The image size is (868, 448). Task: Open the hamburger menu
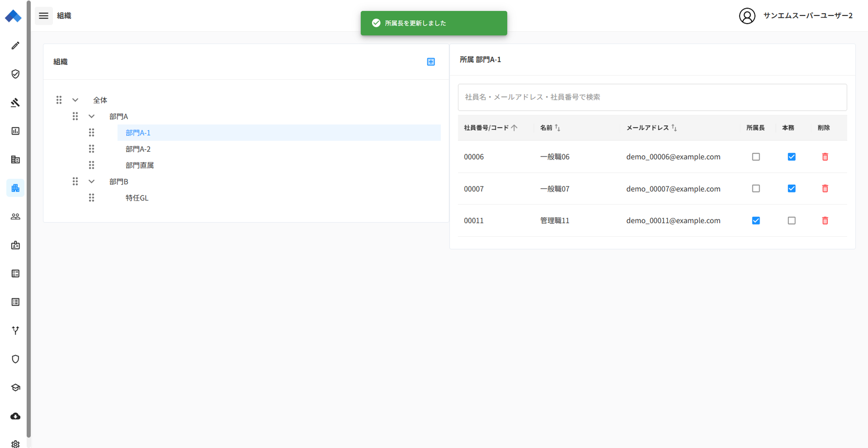(x=44, y=16)
